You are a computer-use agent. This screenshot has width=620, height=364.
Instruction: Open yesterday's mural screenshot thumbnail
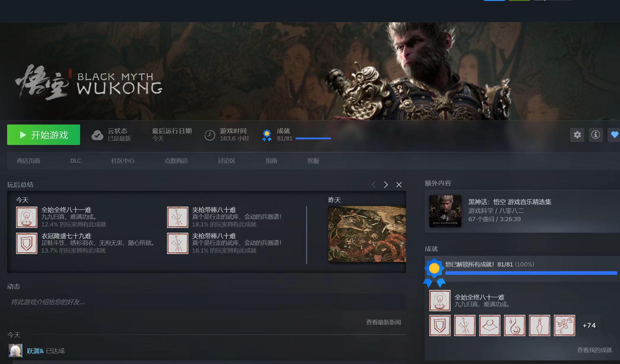(367, 234)
